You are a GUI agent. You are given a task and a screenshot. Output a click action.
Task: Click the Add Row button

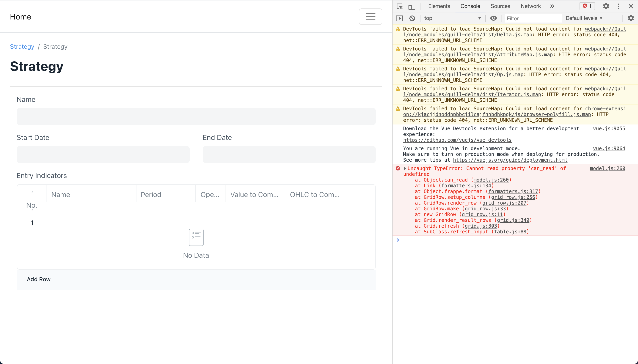click(x=39, y=279)
